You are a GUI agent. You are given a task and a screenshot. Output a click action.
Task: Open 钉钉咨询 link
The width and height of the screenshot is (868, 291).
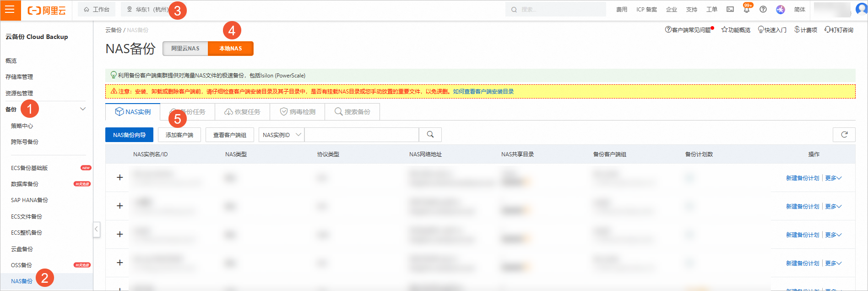(839, 30)
